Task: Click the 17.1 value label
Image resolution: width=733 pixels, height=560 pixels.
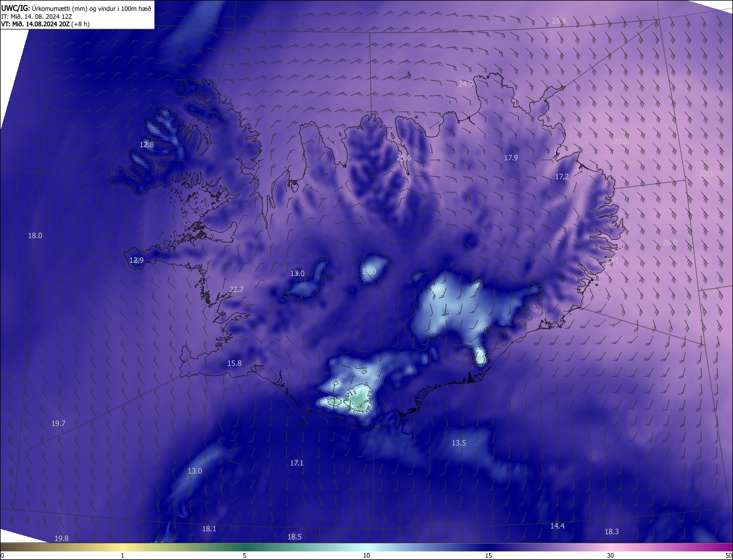Action: tap(297, 463)
